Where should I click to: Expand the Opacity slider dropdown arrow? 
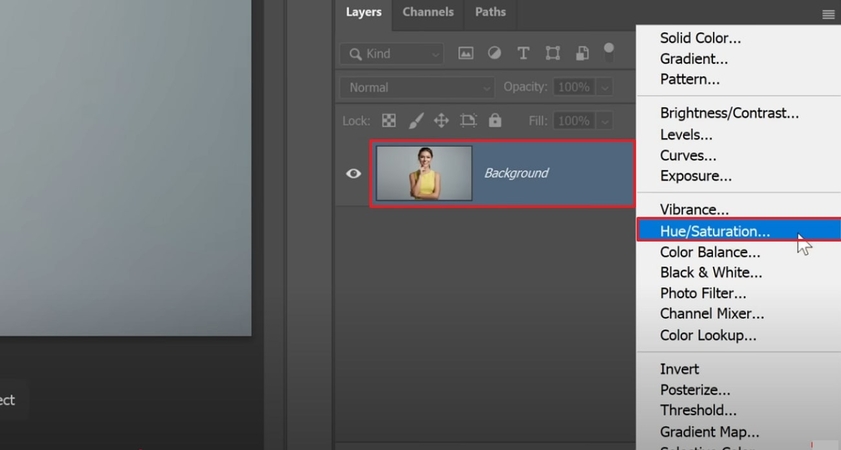pos(605,88)
